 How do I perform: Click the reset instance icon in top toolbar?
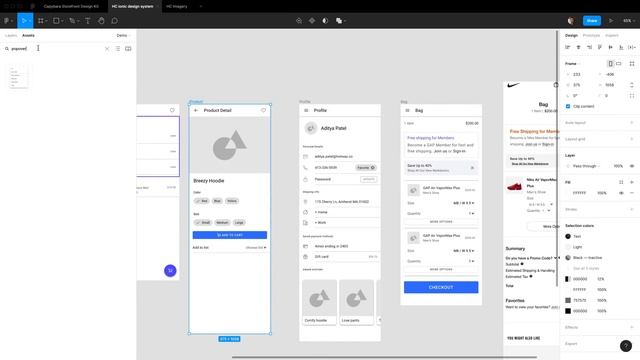[299, 21]
